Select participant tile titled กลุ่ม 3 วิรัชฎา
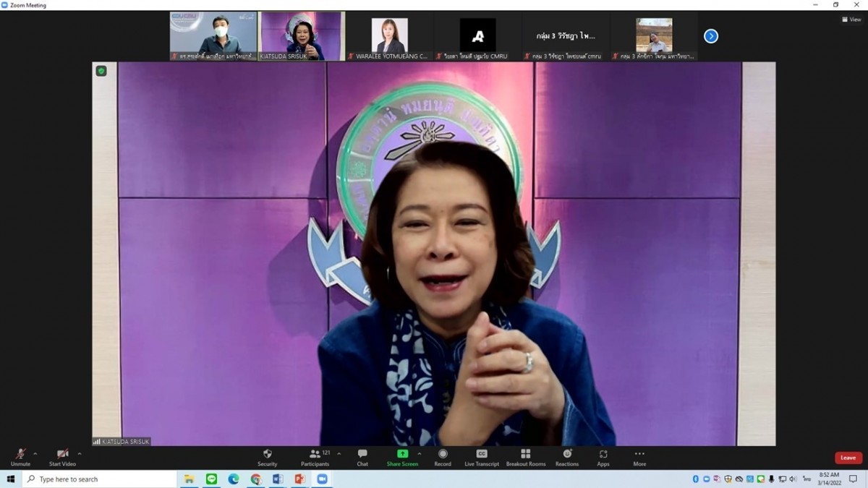This screenshot has width=868, height=488. tap(566, 36)
